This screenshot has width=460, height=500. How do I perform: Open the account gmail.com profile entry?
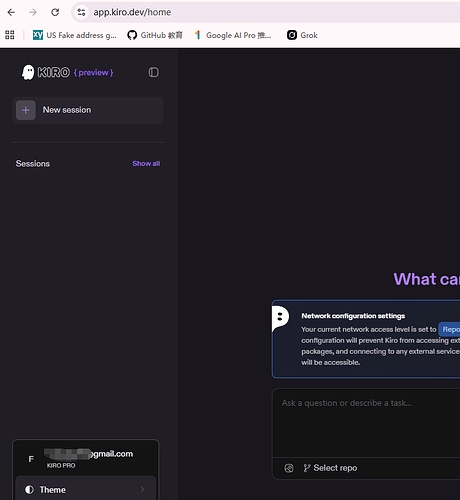86,458
